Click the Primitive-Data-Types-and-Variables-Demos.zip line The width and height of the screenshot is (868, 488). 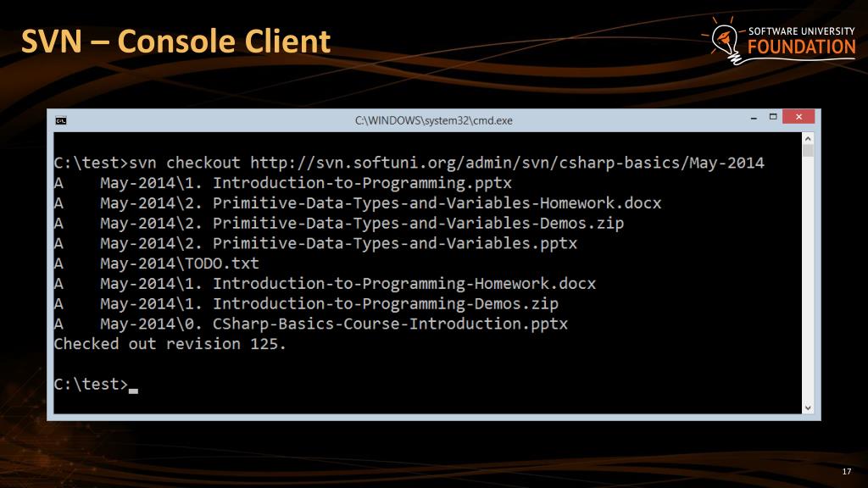tap(339, 223)
